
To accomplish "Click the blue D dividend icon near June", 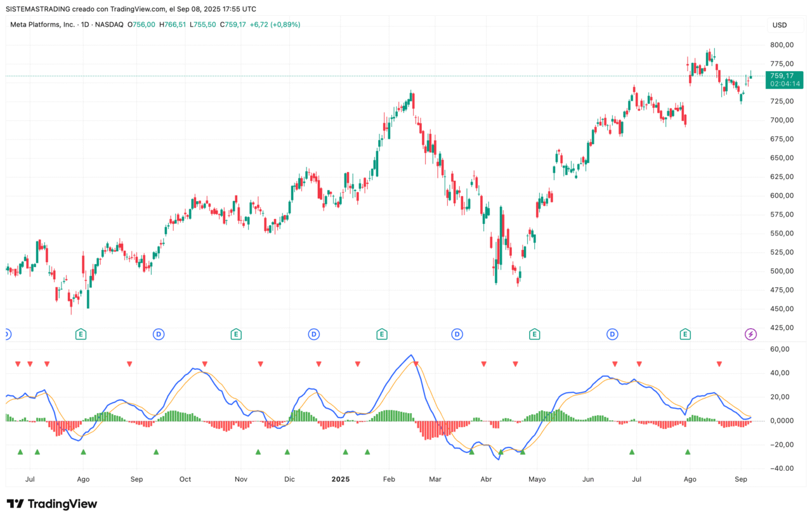I will (x=612, y=333).
